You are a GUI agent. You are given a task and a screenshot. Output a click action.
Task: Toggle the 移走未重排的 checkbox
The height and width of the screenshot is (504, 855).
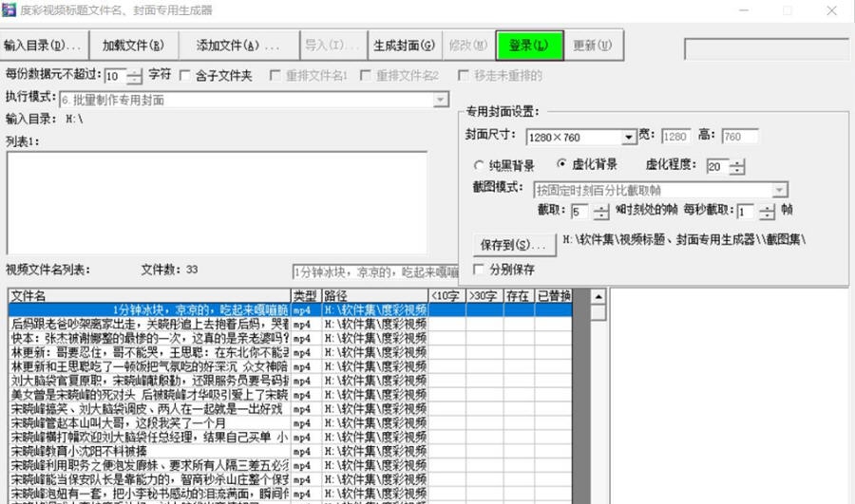coord(464,75)
